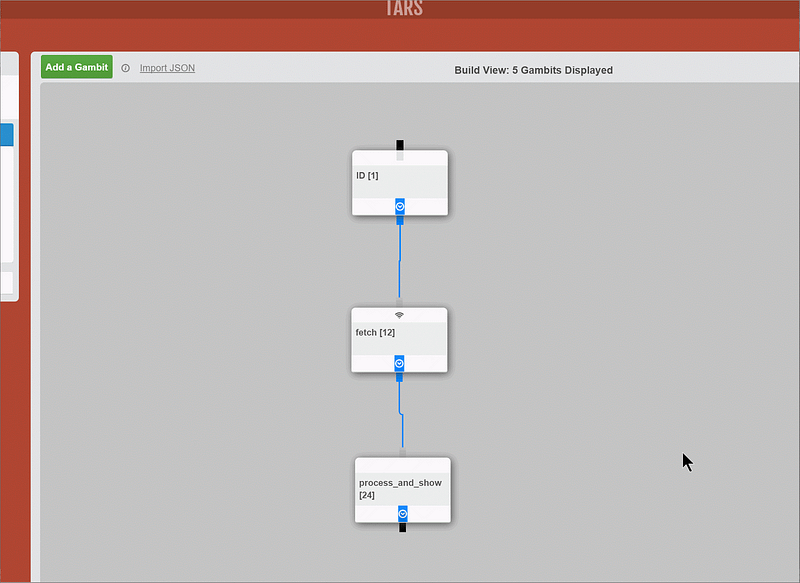The width and height of the screenshot is (800, 583).
Task: Click the blue highlighted item in left panel
Action: (x=7, y=135)
